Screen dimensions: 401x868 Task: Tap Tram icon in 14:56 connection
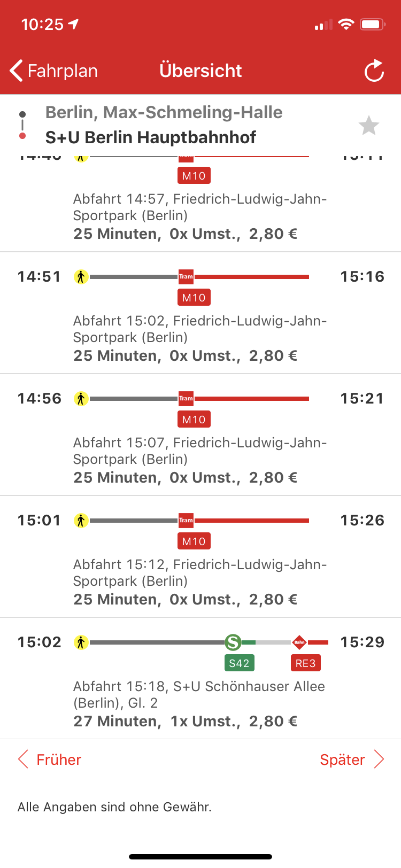pos(186,399)
